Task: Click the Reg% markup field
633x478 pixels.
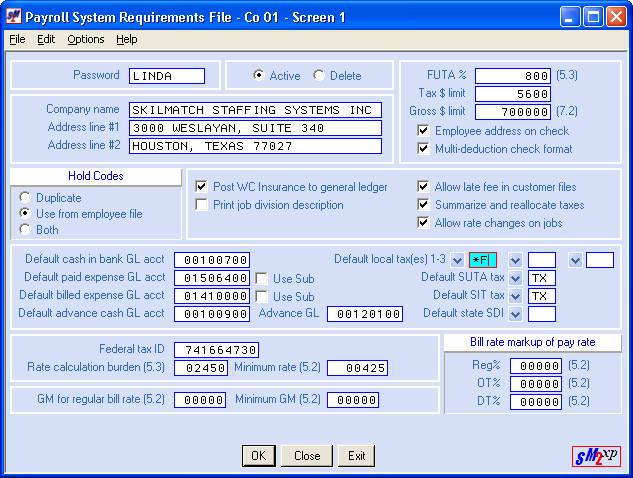Action: click(536, 366)
